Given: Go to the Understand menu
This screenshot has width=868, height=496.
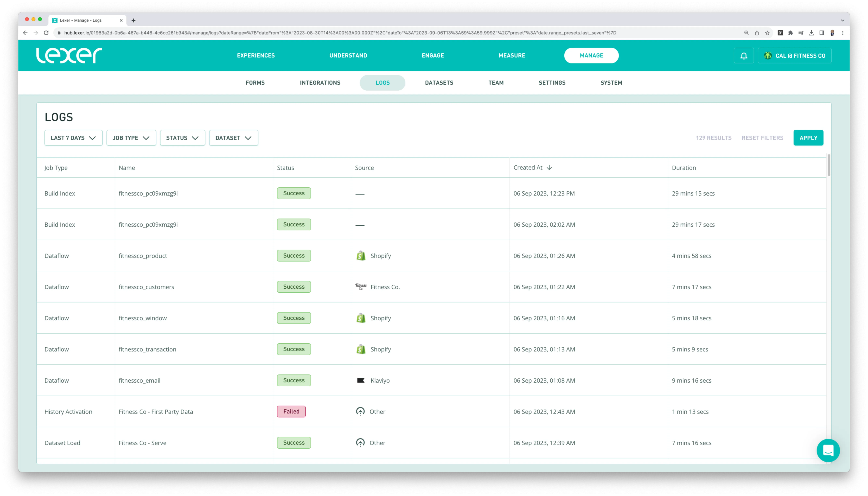Looking at the screenshot, I should coord(348,56).
